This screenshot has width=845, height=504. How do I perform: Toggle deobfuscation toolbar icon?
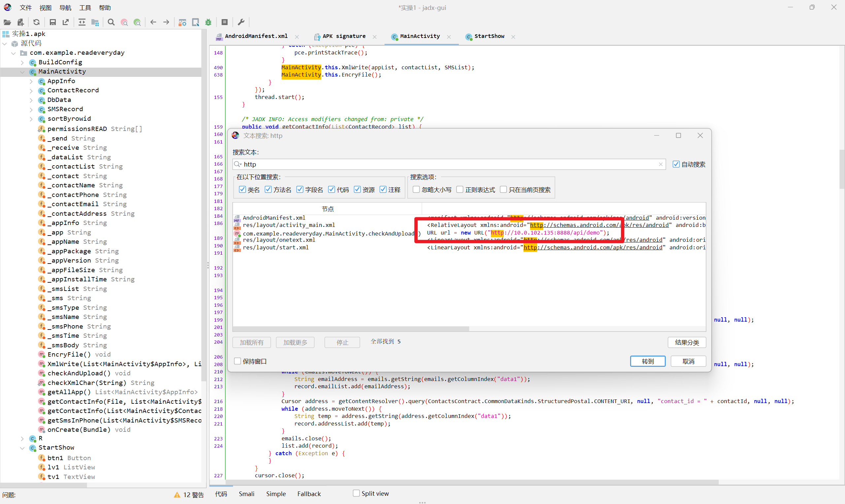pyautogui.click(x=183, y=22)
